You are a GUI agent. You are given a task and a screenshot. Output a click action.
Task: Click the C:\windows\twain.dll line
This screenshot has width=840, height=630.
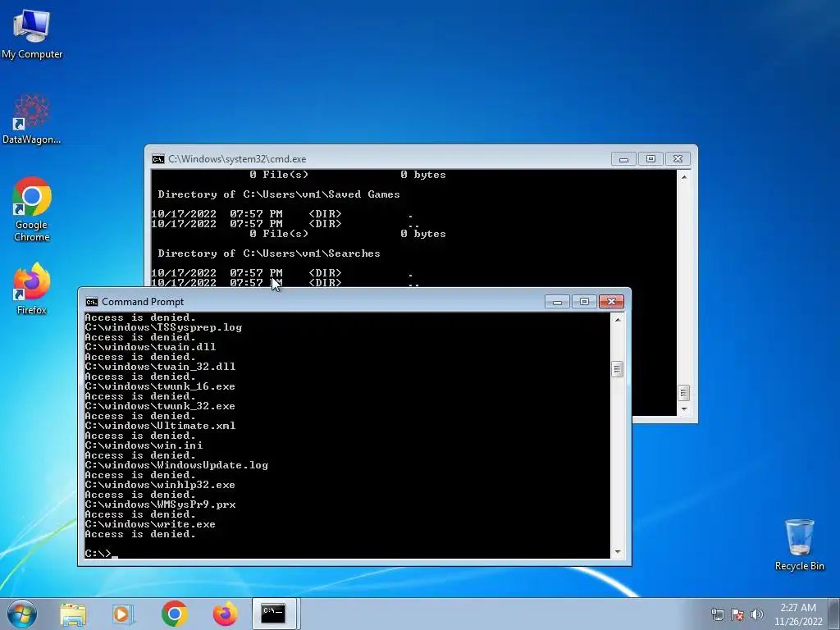151,347
